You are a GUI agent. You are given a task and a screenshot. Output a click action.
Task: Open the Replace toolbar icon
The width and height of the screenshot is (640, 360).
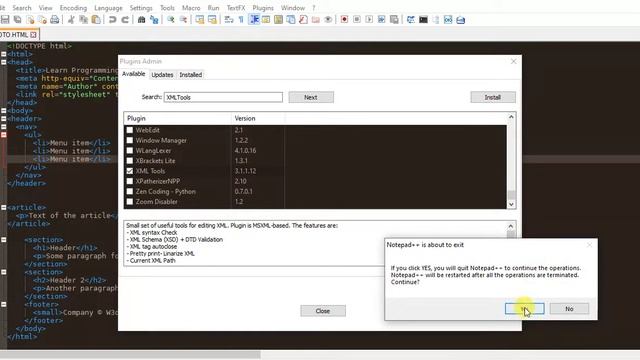(x=154, y=20)
